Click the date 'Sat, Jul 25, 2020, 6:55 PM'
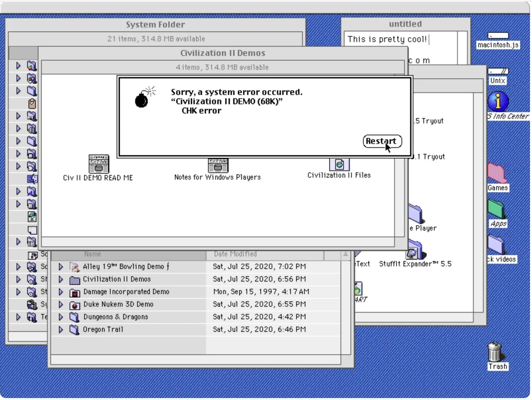 coord(259,304)
